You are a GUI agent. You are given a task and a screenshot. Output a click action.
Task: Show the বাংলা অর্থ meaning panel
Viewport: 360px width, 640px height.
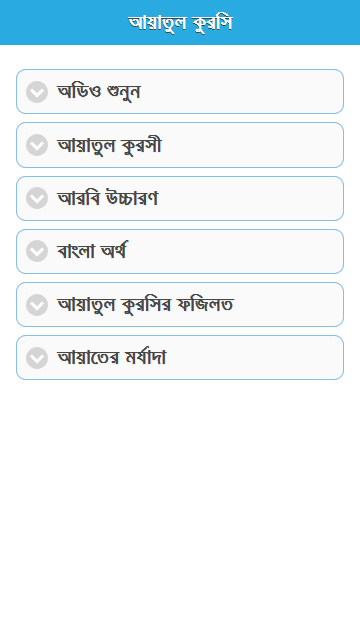click(x=180, y=251)
